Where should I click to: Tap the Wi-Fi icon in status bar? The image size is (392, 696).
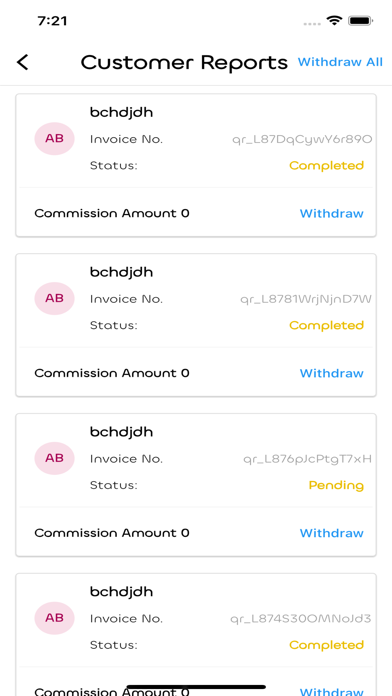[334, 20]
